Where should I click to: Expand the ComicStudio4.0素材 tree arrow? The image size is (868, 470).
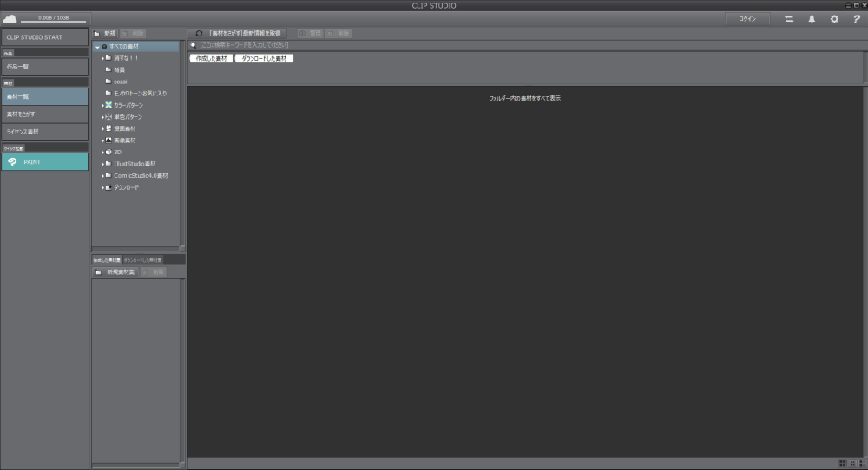pyautogui.click(x=102, y=176)
